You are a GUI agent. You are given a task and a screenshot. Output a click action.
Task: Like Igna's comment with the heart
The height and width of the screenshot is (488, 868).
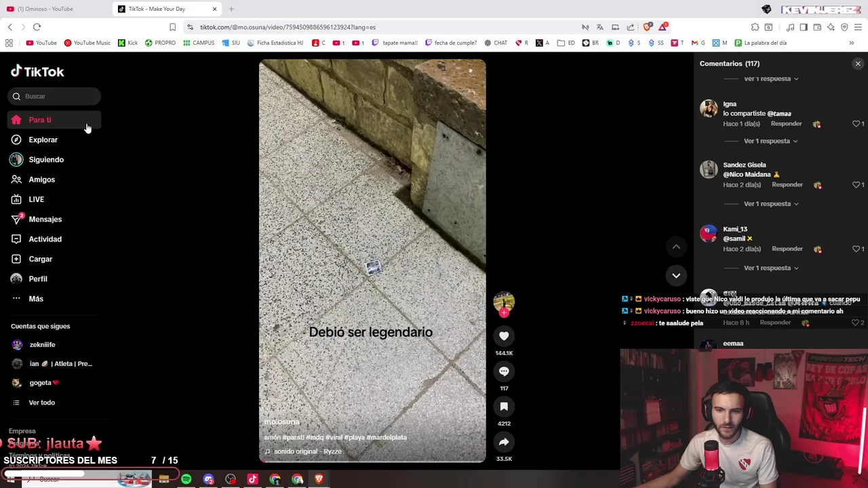[x=856, y=124]
